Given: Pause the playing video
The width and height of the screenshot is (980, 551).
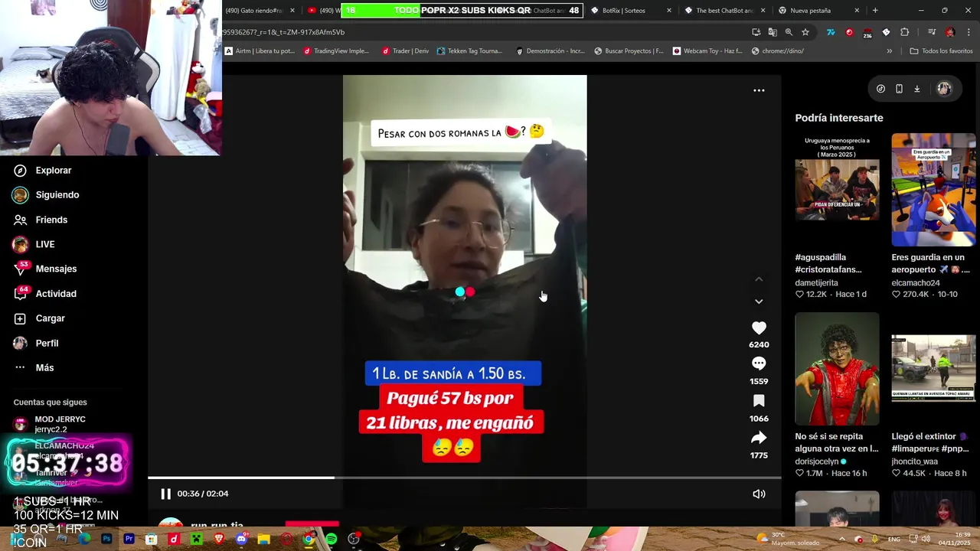Looking at the screenshot, I should point(165,494).
